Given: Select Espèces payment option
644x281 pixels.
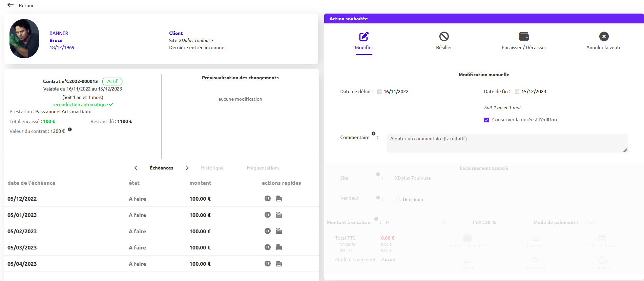Looking at the screenshot, I should point(535,241).
